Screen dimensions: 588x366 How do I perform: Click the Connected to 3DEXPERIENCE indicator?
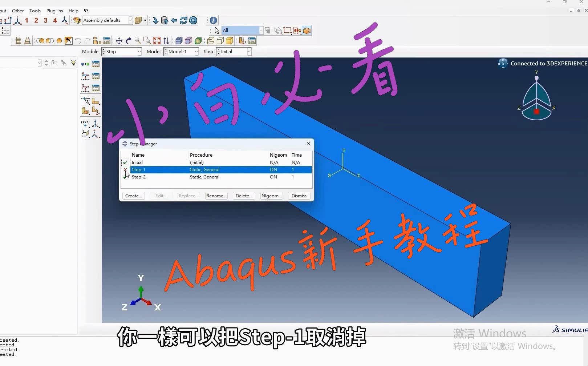pos(543,63)
